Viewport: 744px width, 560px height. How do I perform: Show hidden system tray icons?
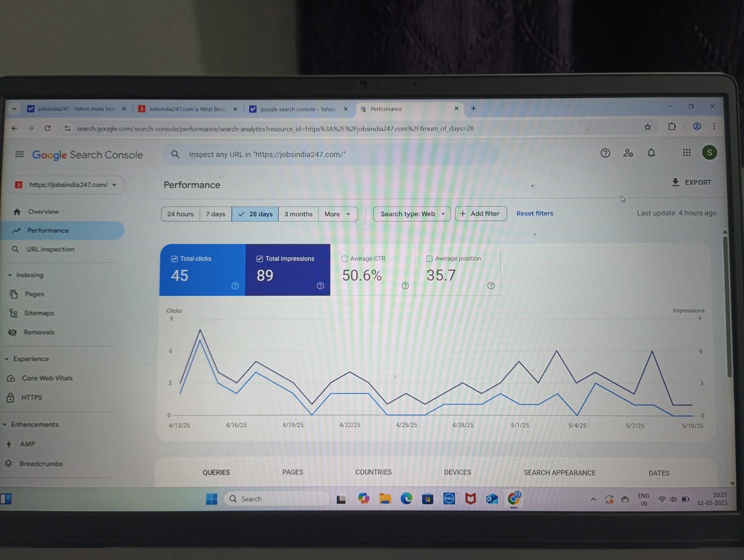pyautogui.click(x=593, y=500)
